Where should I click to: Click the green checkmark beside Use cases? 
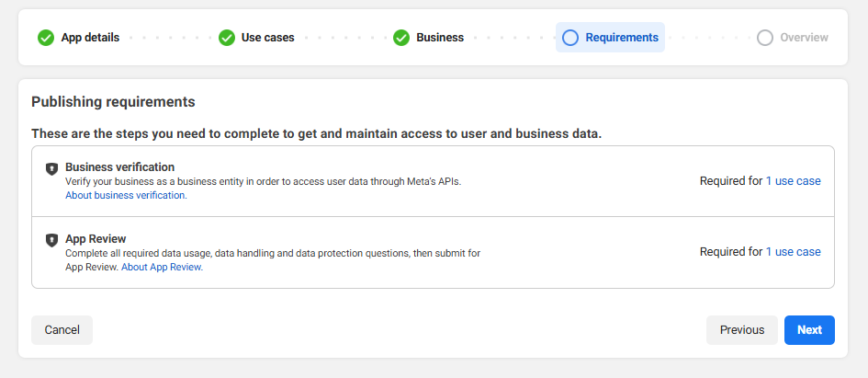(x=227, y=38)
